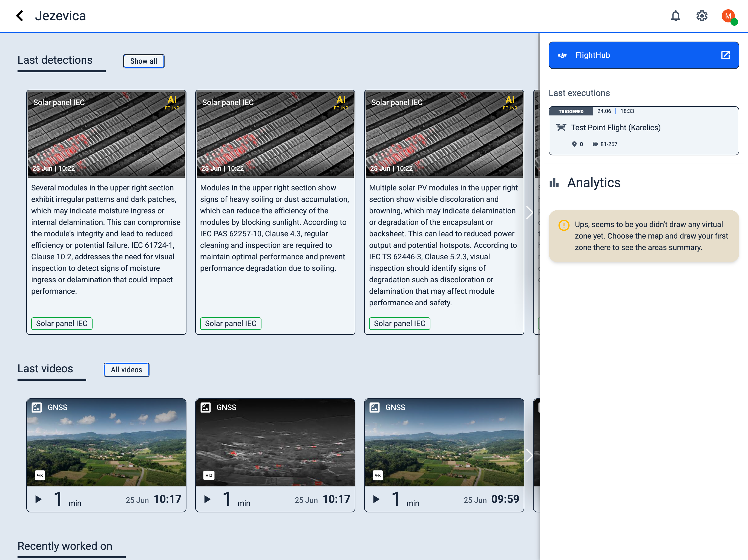Open the 09:59 landscape video thumbnail
The image size is (748, 560).
tap(444, 443)
